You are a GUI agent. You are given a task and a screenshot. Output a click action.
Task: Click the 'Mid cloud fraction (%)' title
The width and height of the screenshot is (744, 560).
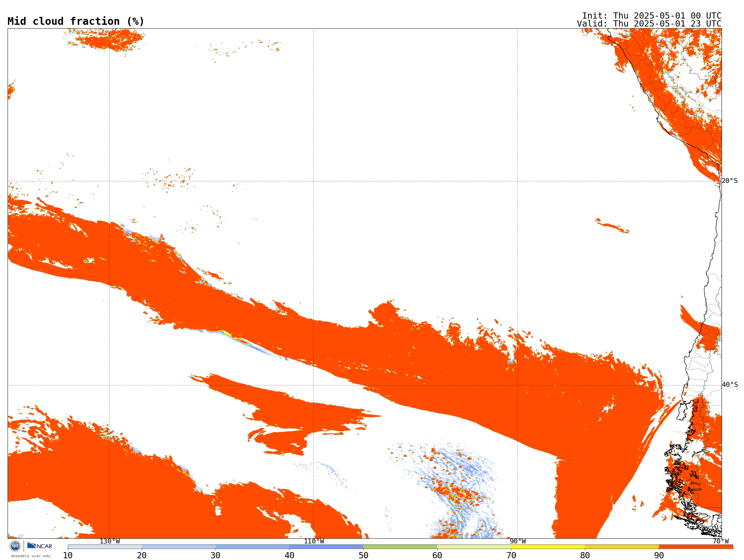point(76,21)
